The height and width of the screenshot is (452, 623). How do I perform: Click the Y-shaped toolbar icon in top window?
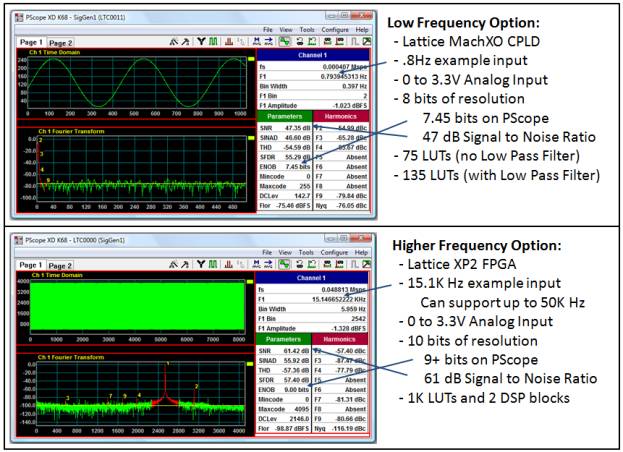[x=200, y=43]
